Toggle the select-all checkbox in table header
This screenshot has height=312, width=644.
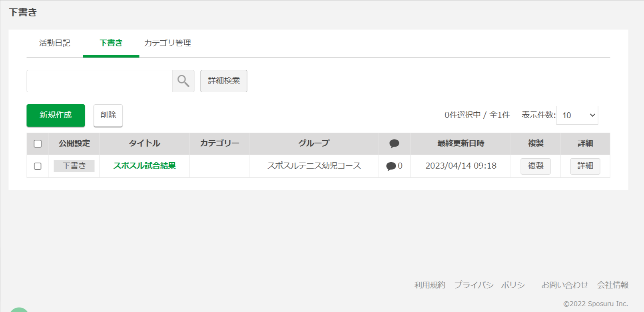38,143
